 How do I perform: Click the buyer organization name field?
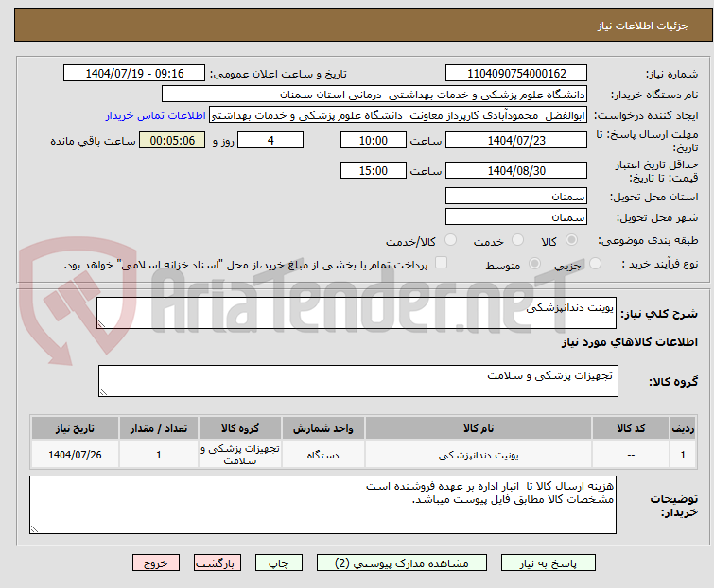[x=374, y=95]
